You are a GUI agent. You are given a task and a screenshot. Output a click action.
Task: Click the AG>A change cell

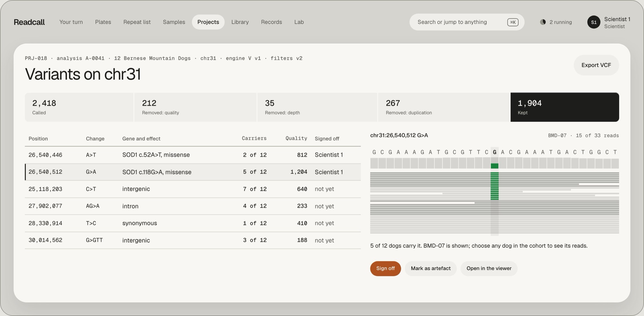92,206
